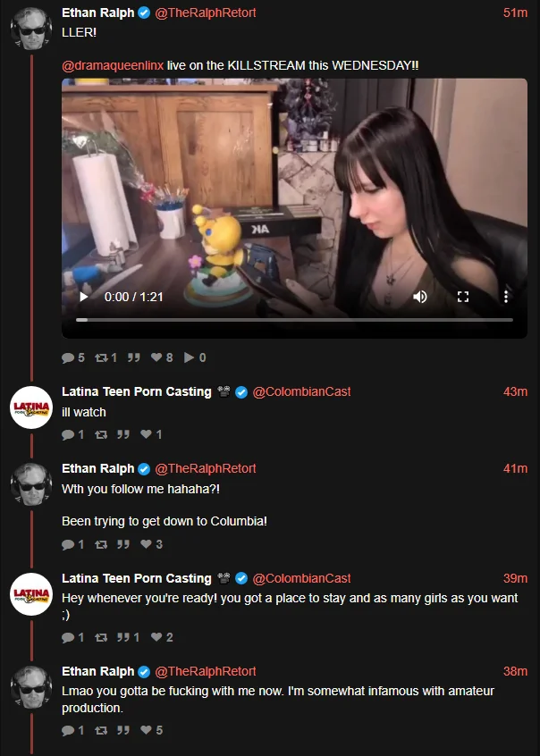
Task: Quote the 'Hey whenever you're ready' reply
Action: 129,637
